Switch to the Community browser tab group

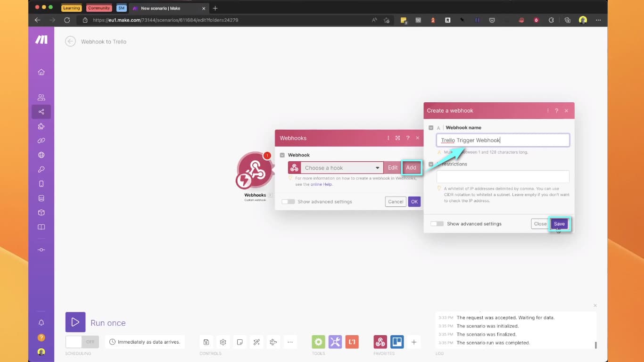[99, 8]
